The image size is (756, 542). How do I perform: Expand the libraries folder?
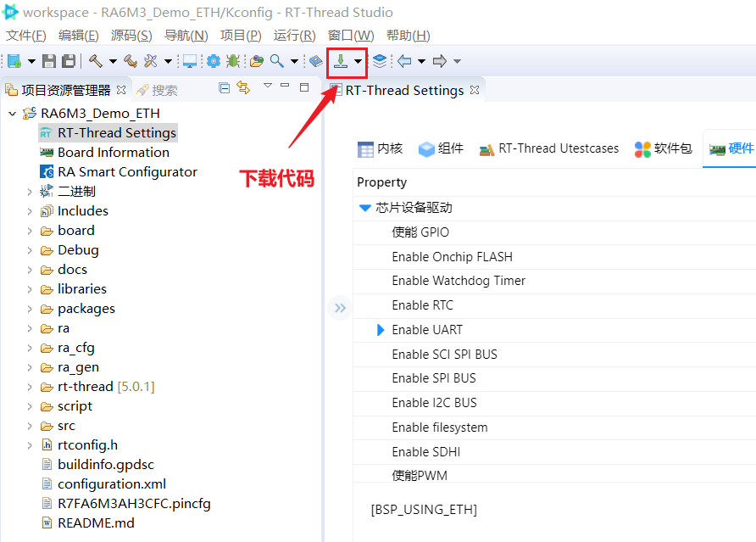[x=30, y=289]
